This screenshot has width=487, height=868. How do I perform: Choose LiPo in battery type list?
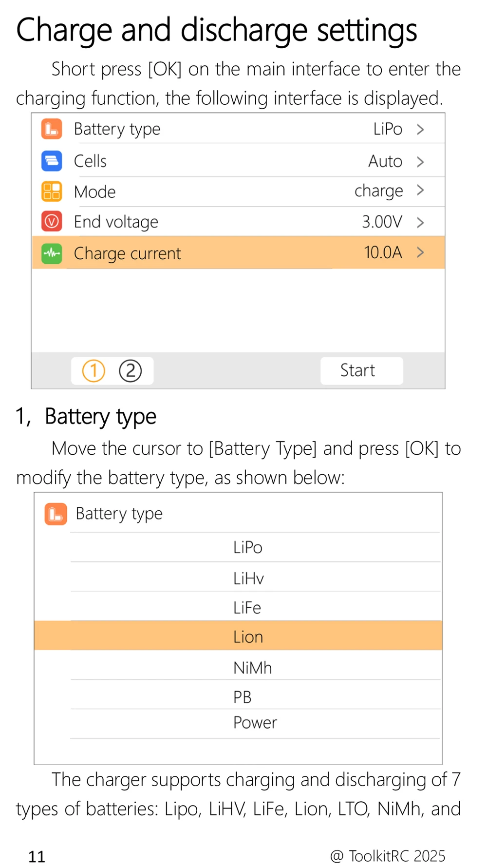click(x=247, y=548)
